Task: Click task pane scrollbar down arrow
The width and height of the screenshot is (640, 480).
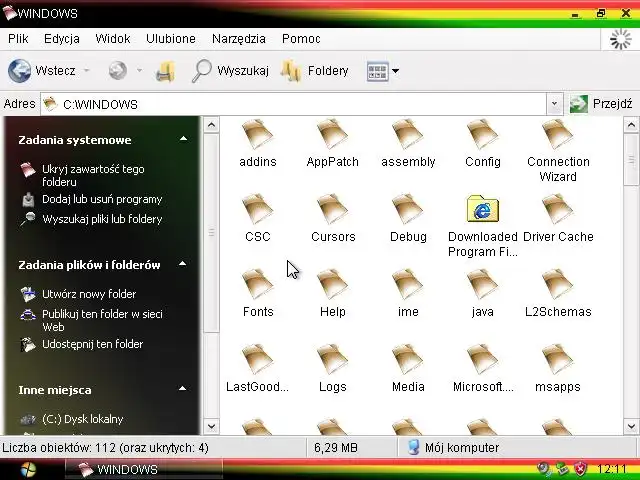Action: [211, 427]
